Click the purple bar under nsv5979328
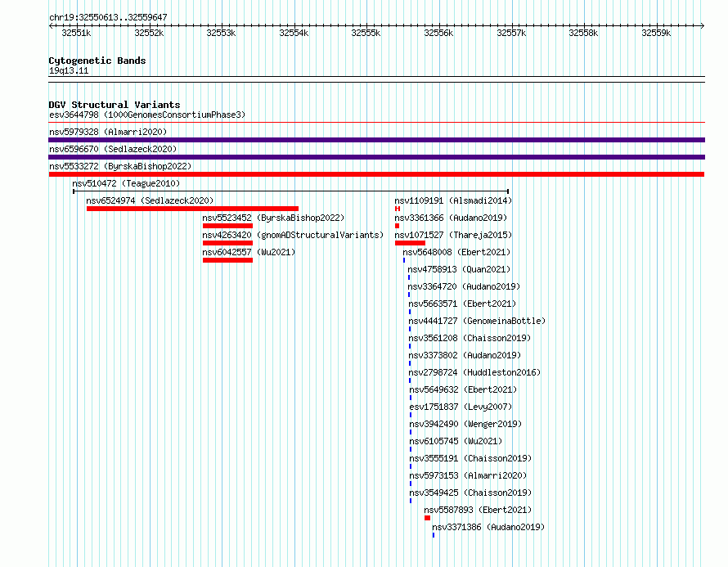The height and width of the screenshot is (567, 728). (x=376, y=140)
